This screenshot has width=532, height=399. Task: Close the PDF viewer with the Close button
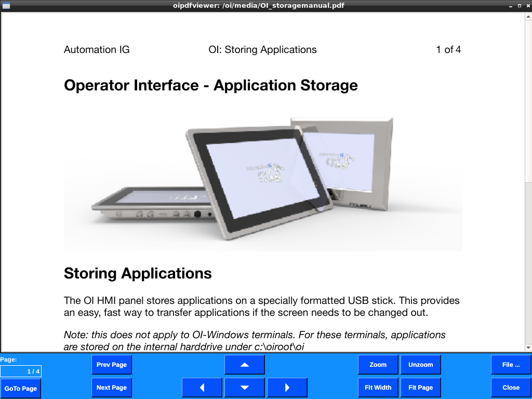point(511,388)
